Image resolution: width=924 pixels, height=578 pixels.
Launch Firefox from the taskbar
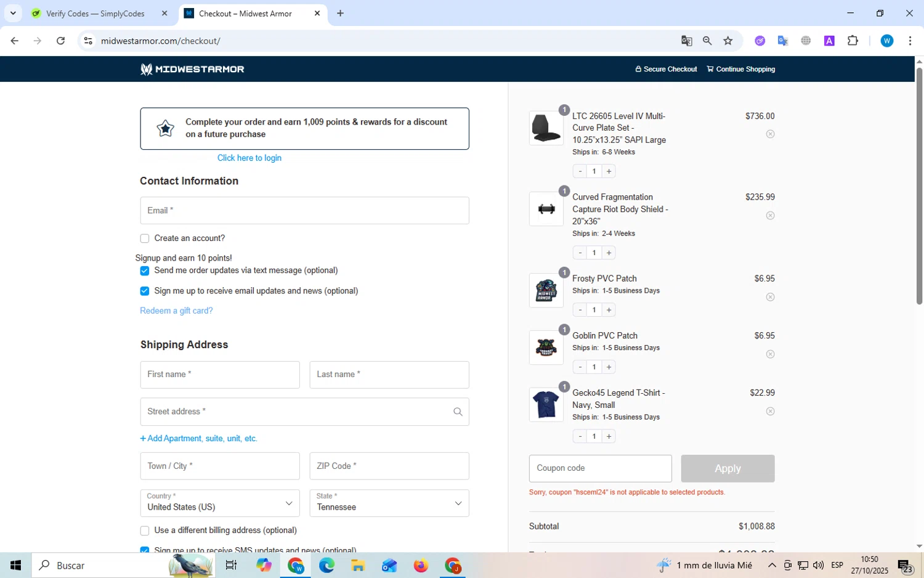[421, 565]
